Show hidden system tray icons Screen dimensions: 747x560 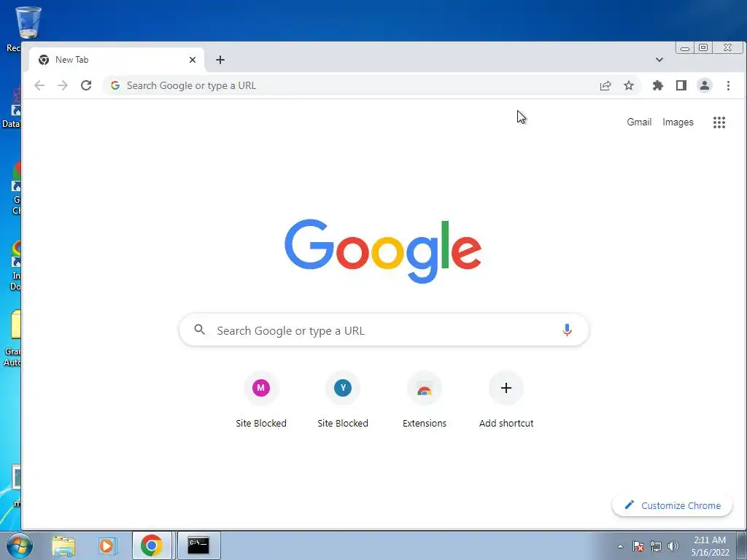[620, 546]
